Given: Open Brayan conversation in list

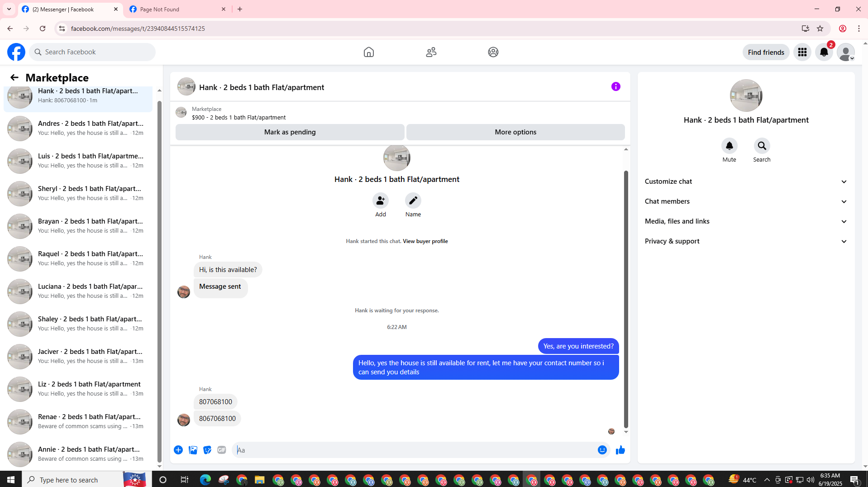Looking at the screenshot, I should [78, 226].
